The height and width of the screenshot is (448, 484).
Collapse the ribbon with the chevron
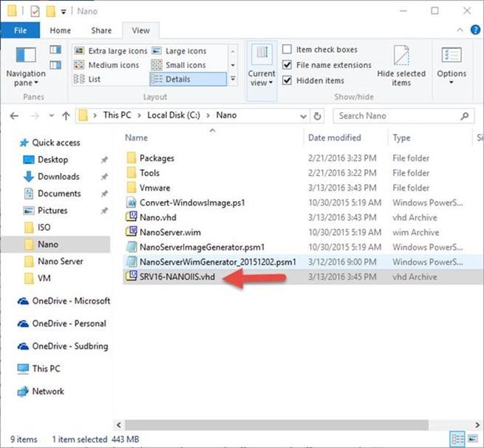460,30
